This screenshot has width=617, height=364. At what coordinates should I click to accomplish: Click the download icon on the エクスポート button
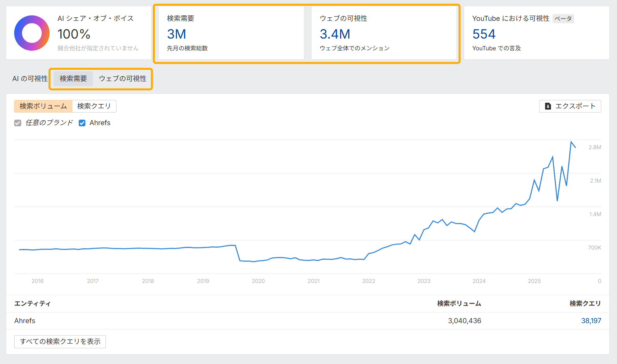[548, 106]
